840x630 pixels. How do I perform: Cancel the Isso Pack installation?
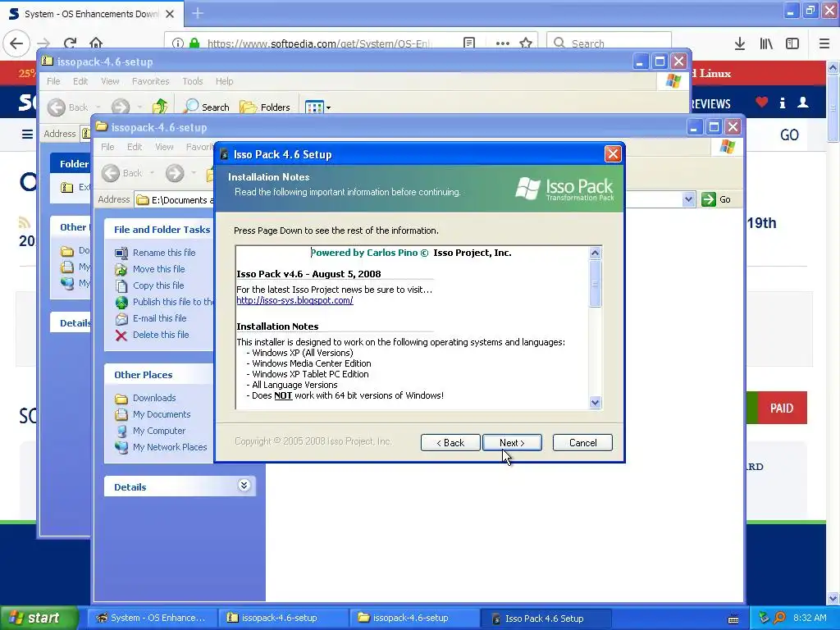[582, 442]
